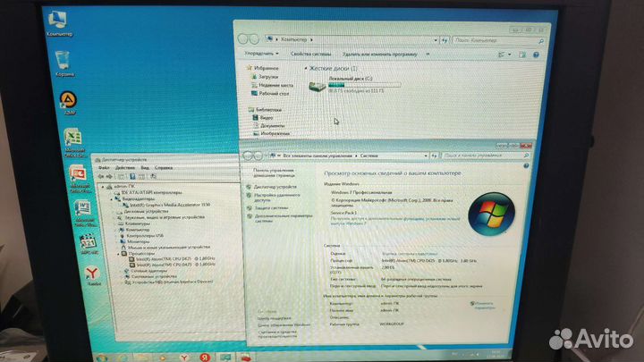
Task: Open Media Player Classic desktop shortcut
Action: coord(88,244)
